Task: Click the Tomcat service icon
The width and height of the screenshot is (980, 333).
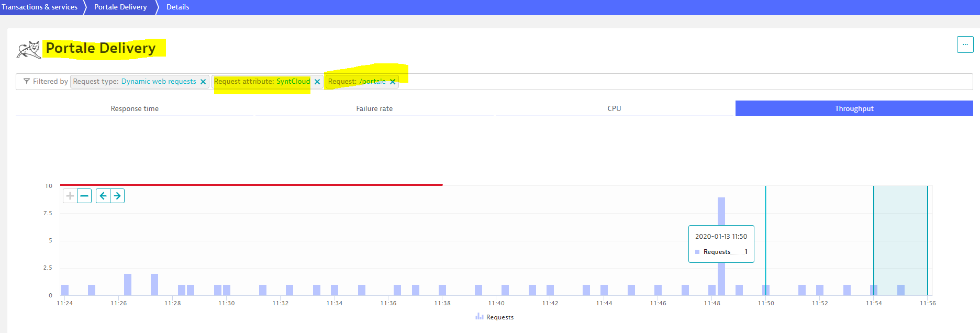Action: [29, 49]
